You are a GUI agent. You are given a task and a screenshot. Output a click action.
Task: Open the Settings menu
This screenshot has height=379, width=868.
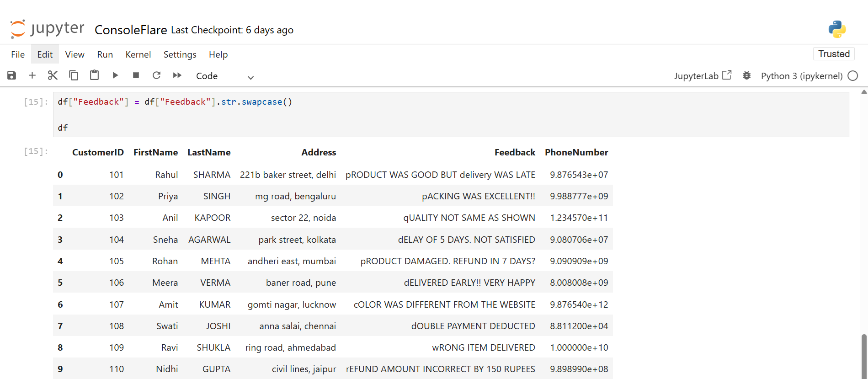[180, 54]
